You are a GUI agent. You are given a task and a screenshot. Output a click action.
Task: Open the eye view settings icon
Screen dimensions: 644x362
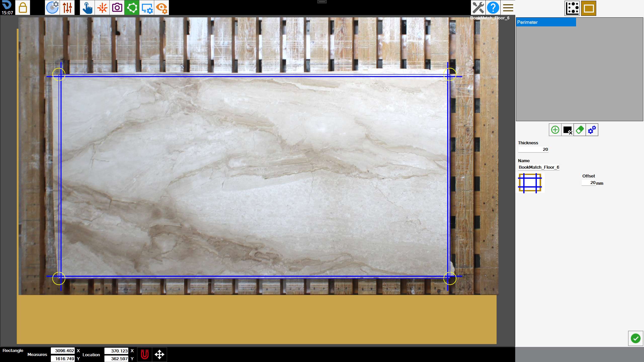click(162, 8)
